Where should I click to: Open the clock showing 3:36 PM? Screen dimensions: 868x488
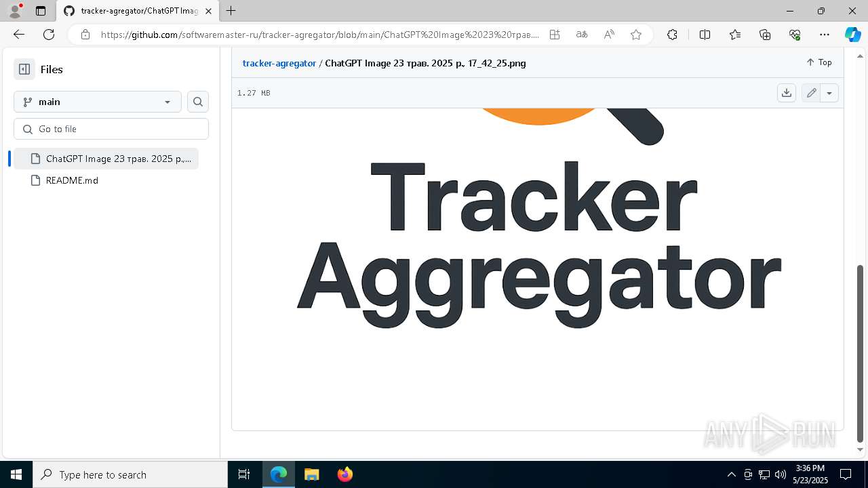[810, 474]
